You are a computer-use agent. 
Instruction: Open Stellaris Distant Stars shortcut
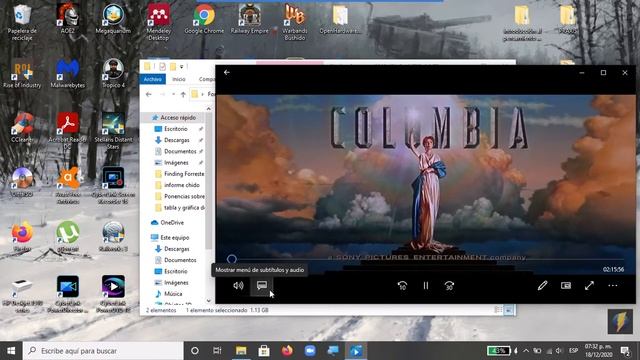coord(113,131)
